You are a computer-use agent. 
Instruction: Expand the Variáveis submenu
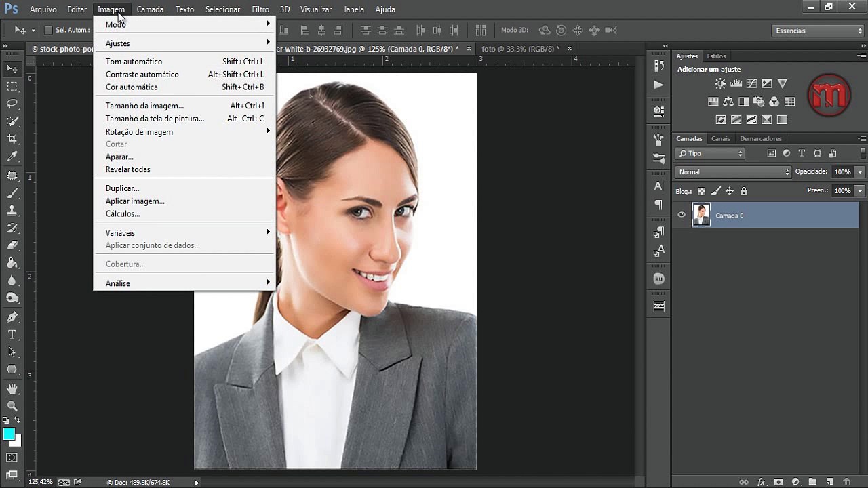coord(184,232)
